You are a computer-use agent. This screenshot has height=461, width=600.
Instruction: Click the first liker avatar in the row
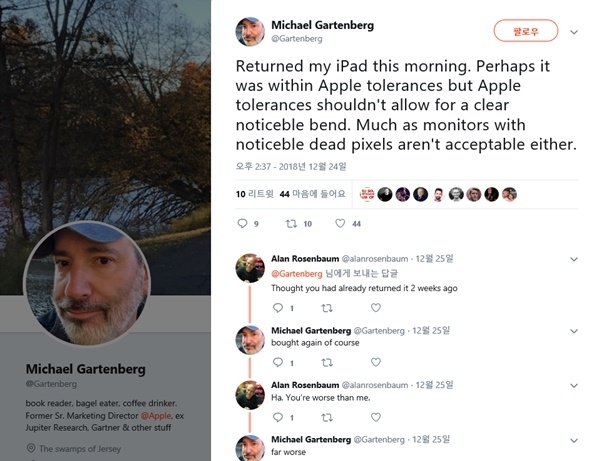tap(367, 194)
